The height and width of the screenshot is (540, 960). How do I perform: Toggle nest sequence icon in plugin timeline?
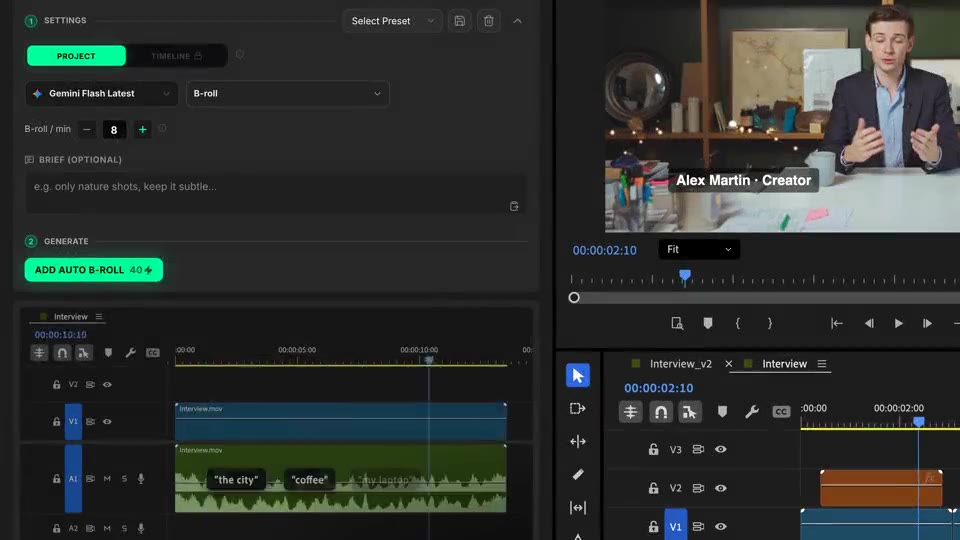[39, 353]
